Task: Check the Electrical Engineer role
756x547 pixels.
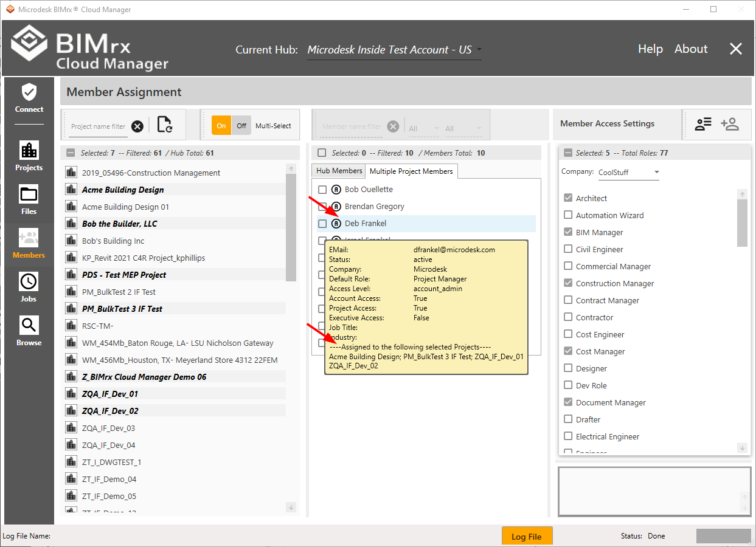Action: coord(568,436)
